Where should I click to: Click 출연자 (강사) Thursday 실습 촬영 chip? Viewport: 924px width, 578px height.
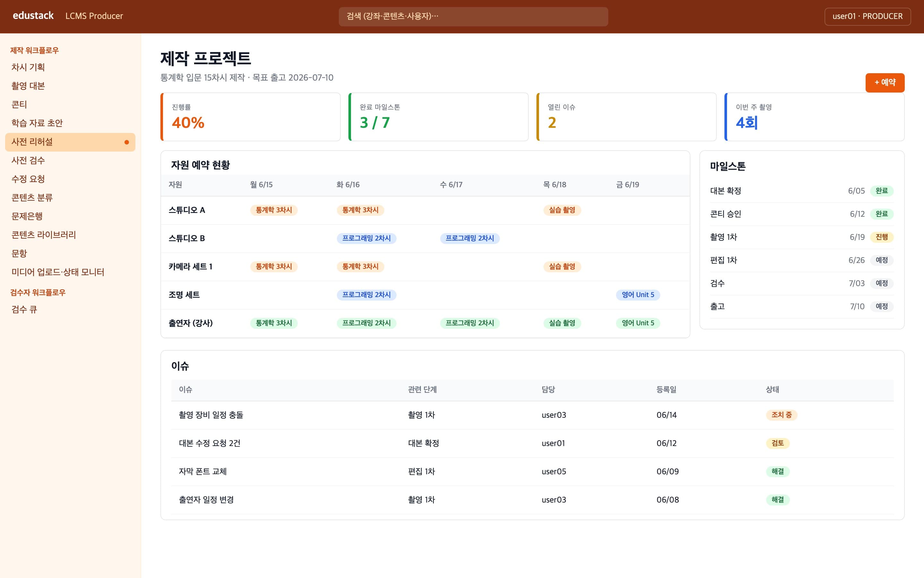(x=562, y=323)
